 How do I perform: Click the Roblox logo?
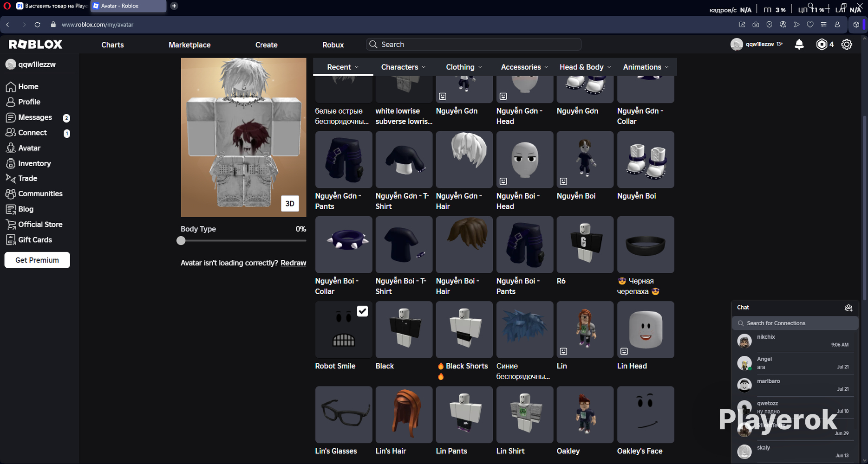point(35,45)
